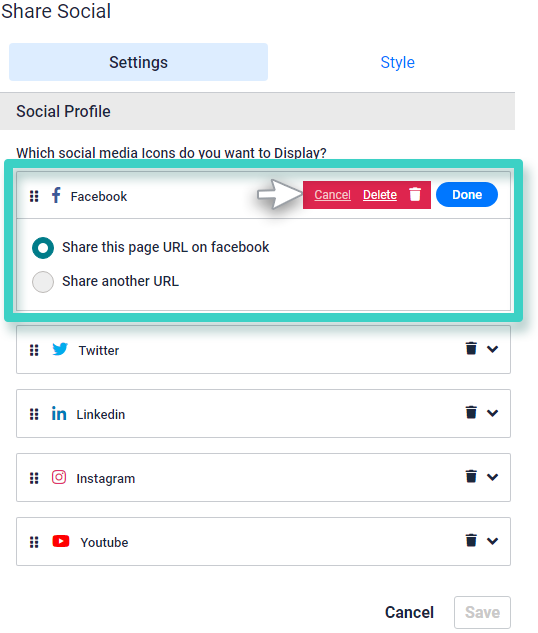Click the Social Profile section header
The width and height of the screenshot is (538, 633).
click(257, 111)
